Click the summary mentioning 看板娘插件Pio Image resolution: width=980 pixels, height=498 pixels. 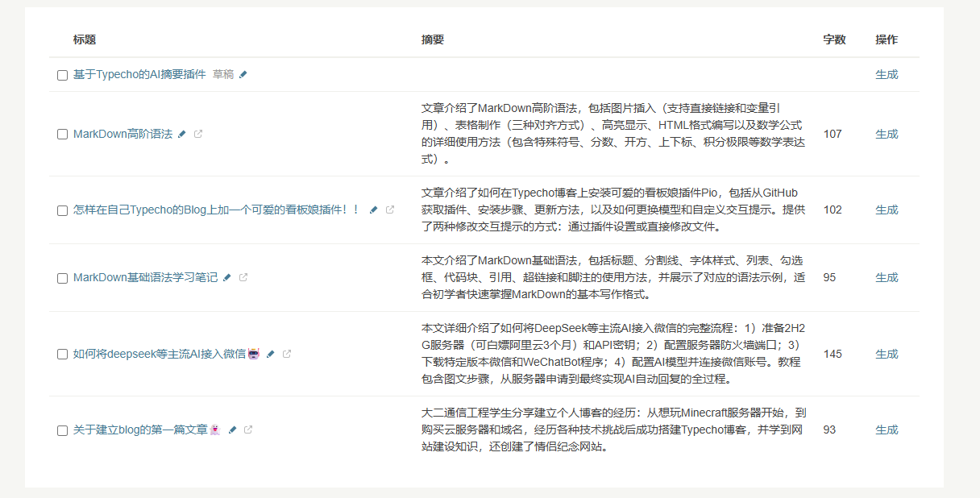click(612, 210)
